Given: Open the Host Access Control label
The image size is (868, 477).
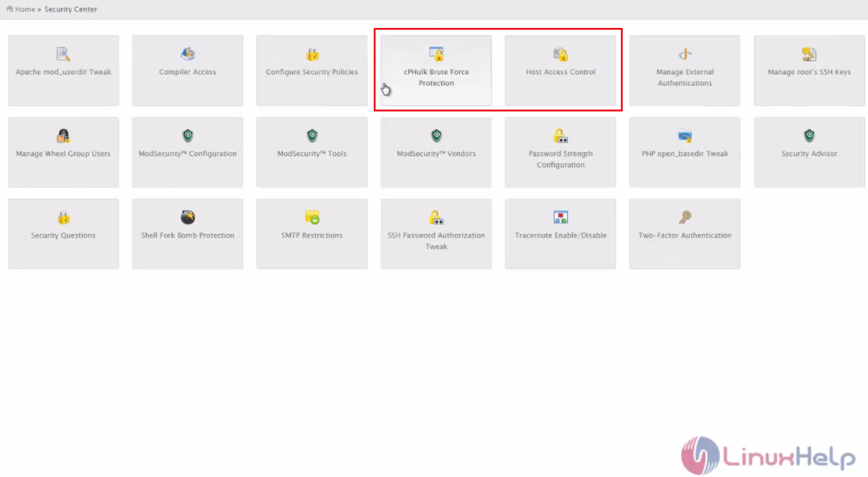Looking at the screenshot, I should coord(561,72).
